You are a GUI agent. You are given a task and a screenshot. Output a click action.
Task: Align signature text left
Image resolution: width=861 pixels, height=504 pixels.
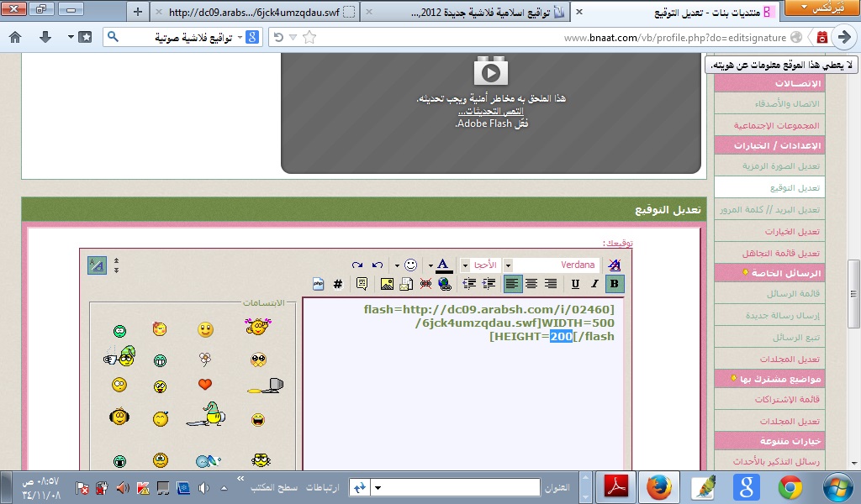coord(511,284)
